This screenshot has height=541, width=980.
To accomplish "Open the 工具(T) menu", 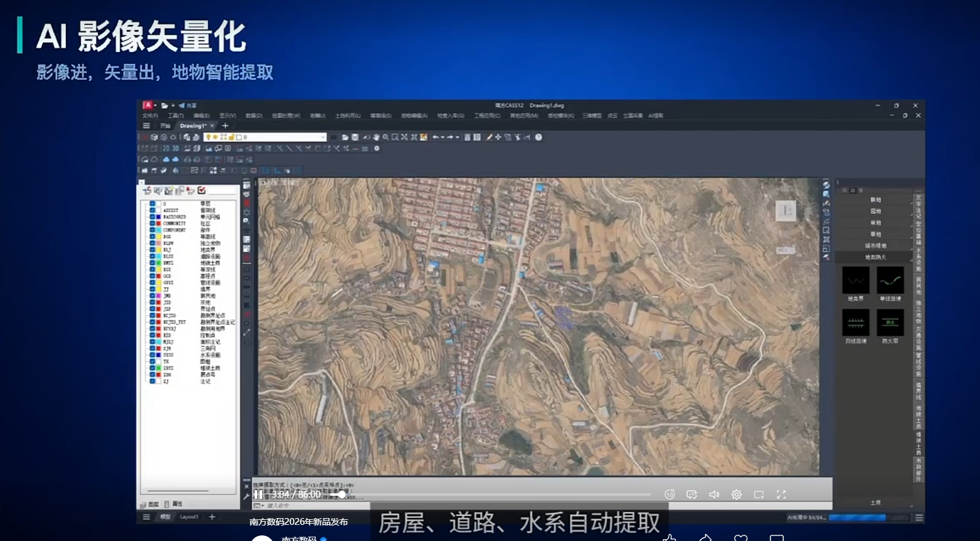I will click(176, 116).
